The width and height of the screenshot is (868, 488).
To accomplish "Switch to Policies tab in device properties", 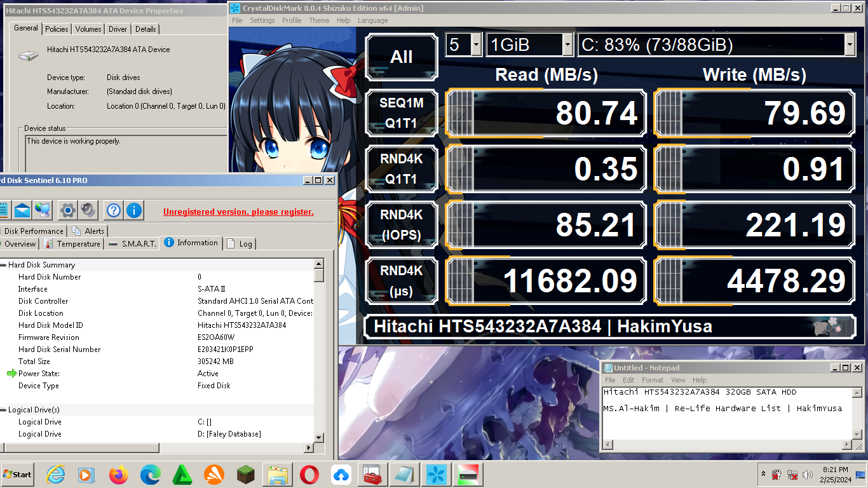I will 57,29.
